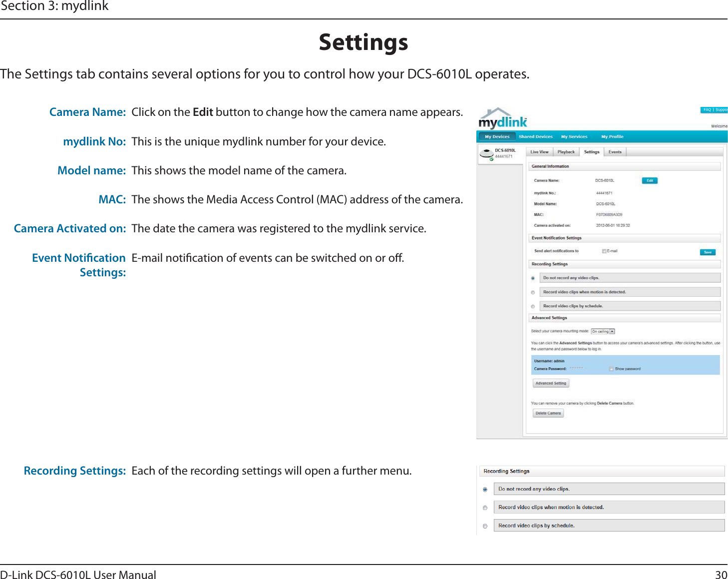The image size is (728, 579).
Task: Click the mydlink number value 44441671 under General Information
Action: 604,193
